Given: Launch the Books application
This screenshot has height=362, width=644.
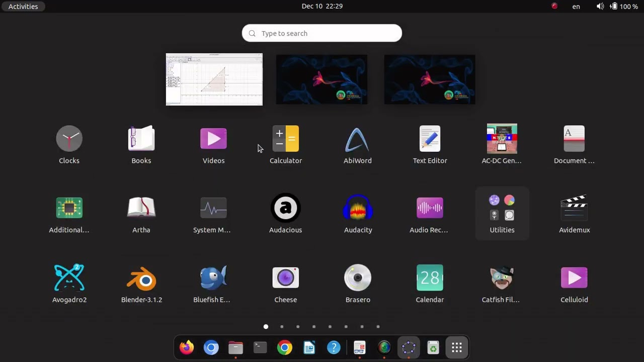Looking at the screenshot, I should (x=141, y=145).
